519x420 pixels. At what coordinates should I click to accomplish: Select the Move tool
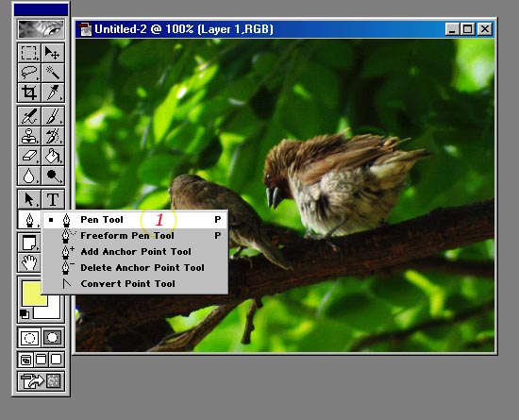[53, 53]
